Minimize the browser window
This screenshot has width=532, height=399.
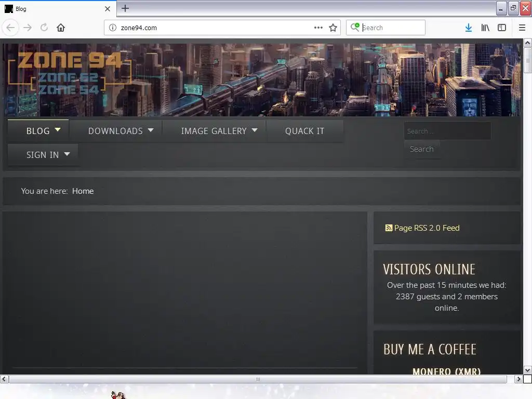point(501,8)
